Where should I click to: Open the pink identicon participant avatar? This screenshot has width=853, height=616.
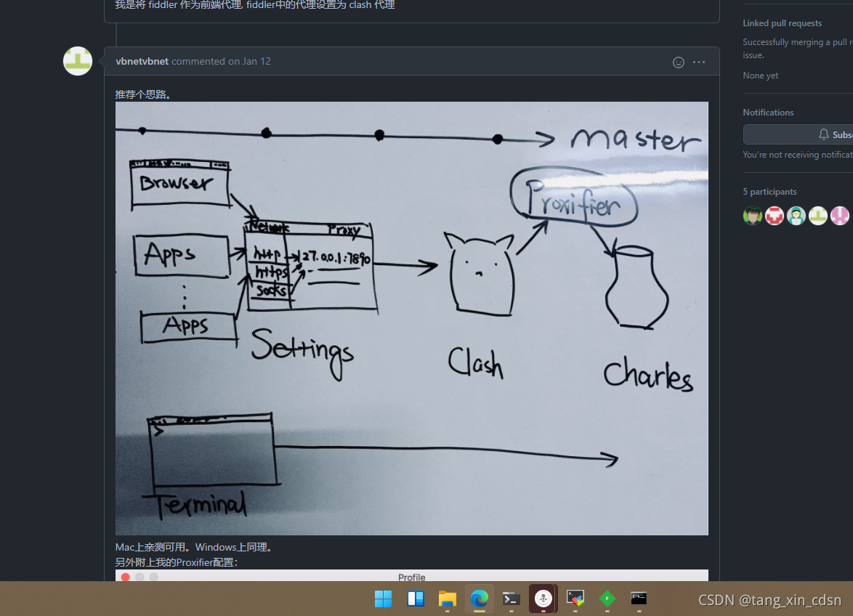tap(840, 215)
